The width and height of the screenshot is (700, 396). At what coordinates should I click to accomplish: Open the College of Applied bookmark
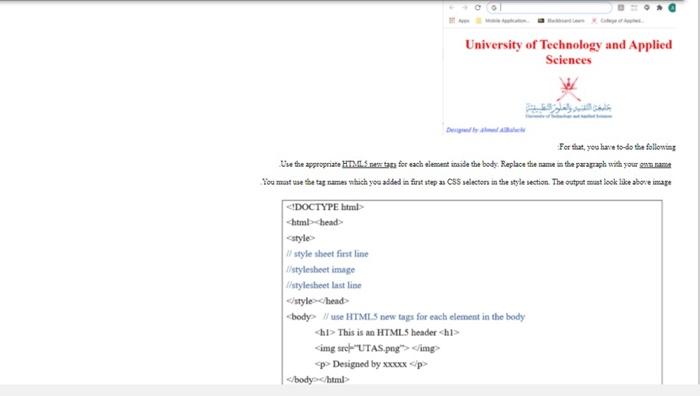[617, 21]
